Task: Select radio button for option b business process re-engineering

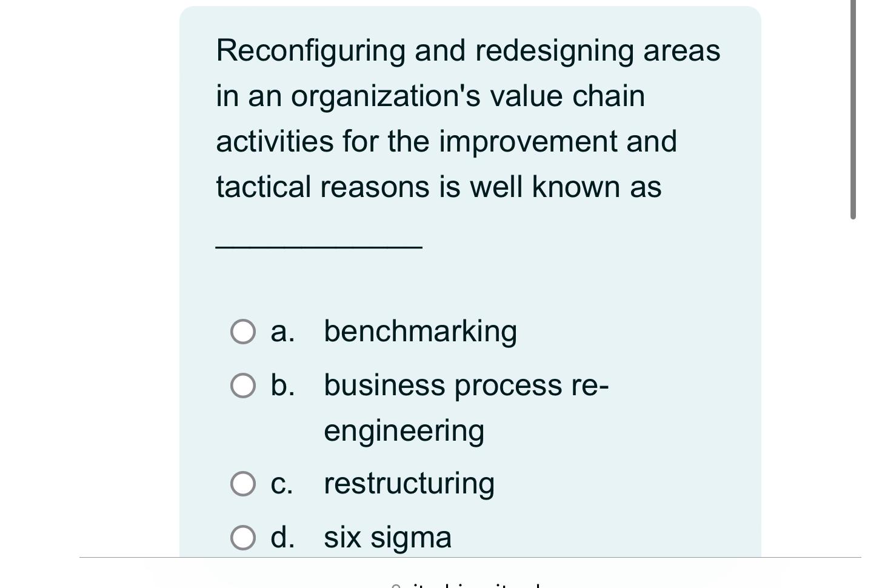Action: click(243, 386)
